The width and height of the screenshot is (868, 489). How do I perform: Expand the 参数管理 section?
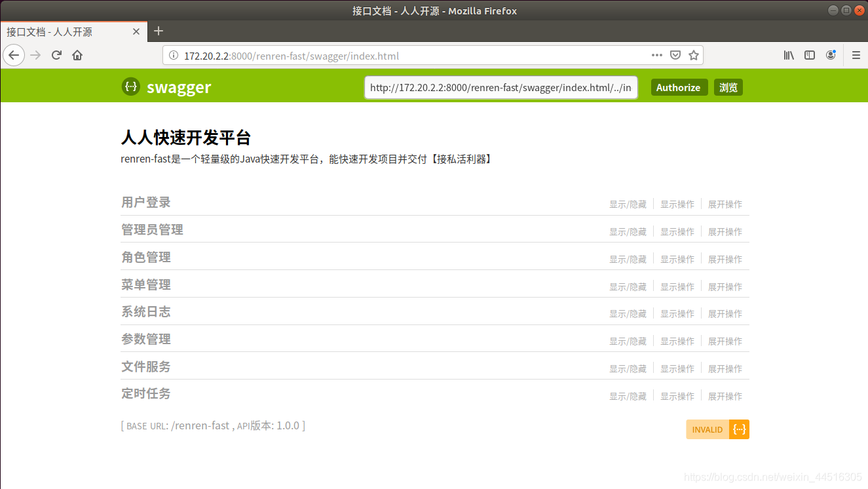tap(145, 340)
